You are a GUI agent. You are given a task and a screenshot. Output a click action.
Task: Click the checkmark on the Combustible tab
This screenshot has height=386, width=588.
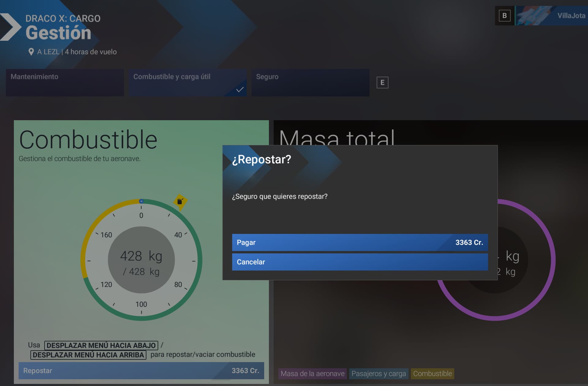pos(240,89)
